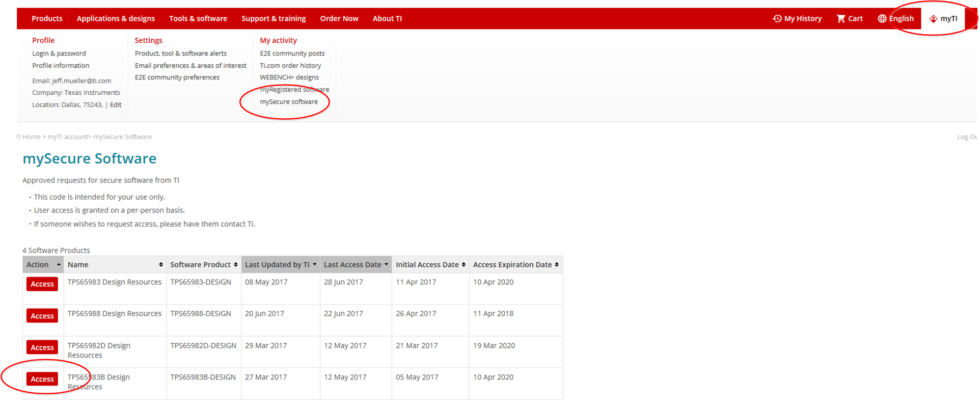This screenshot has height=411, width=980.
Task: Go to TI Home breadcrumb
Action: 29,137
